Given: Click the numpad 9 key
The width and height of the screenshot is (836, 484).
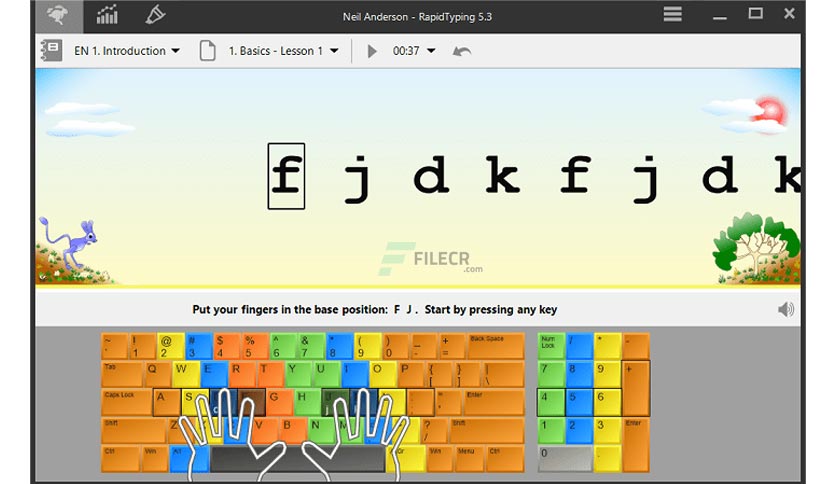Looking at the screenshot, I should [607, 374].
